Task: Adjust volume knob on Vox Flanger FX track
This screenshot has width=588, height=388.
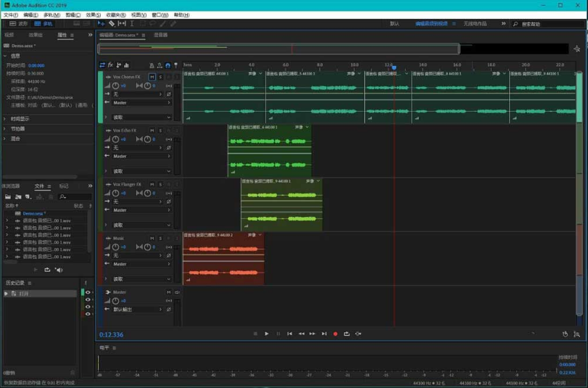Action: point(116,193)
